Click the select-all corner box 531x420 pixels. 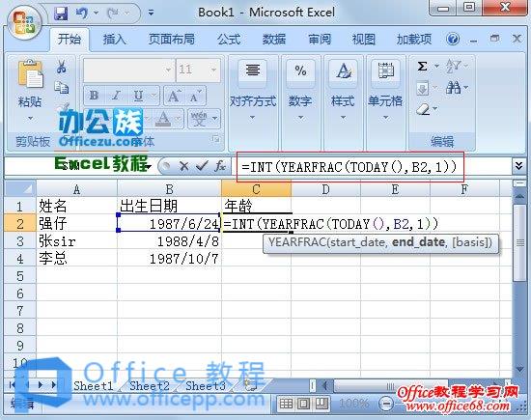click(x=19, y=188)
